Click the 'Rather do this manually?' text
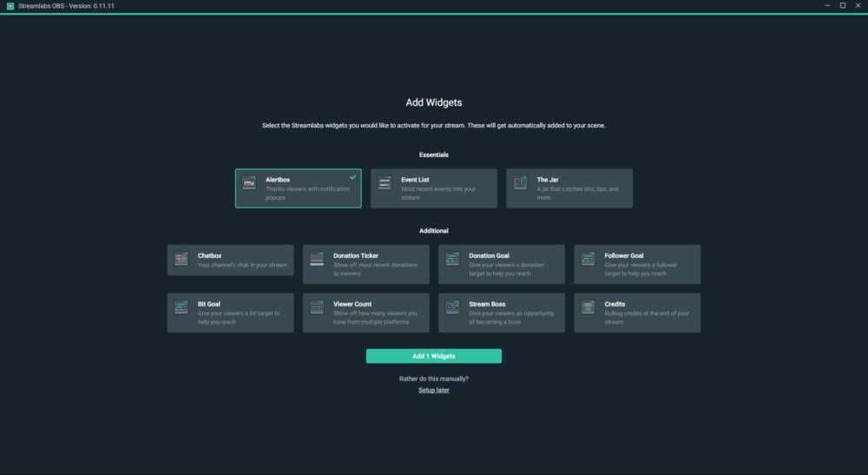The height and width of the screenshot is (475, 868). click(434, 379)
